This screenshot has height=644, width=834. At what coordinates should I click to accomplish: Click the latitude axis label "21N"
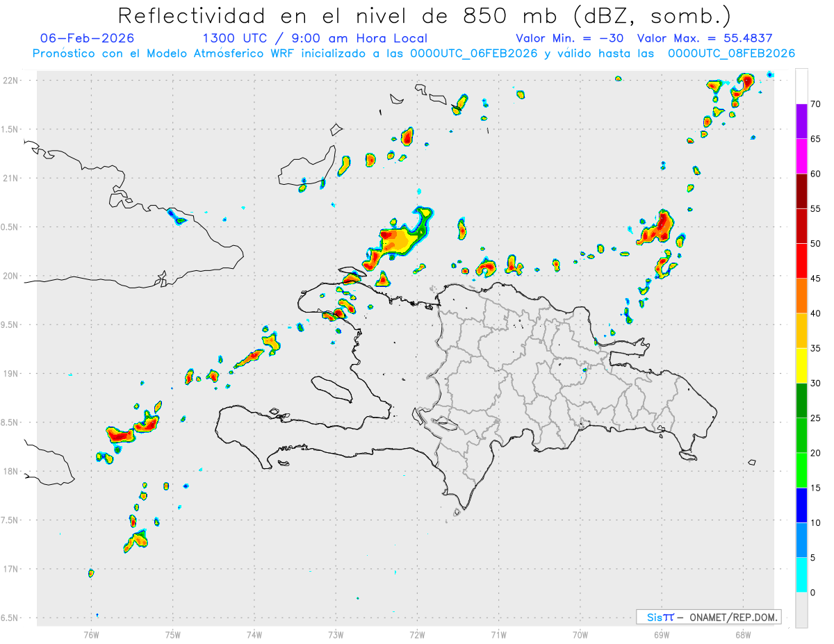(x=11, y=178)
